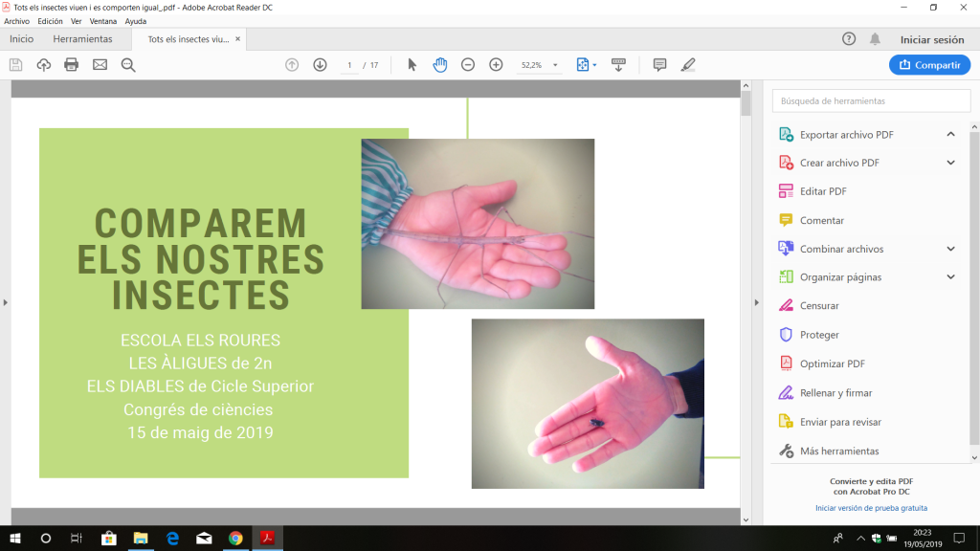Add a sticky note comment

659,65
